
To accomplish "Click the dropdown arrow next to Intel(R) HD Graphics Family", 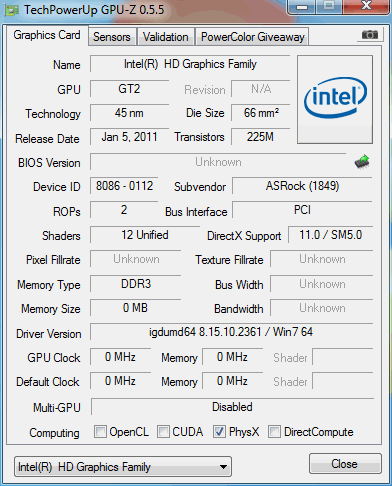I will [x=224, y=467].
